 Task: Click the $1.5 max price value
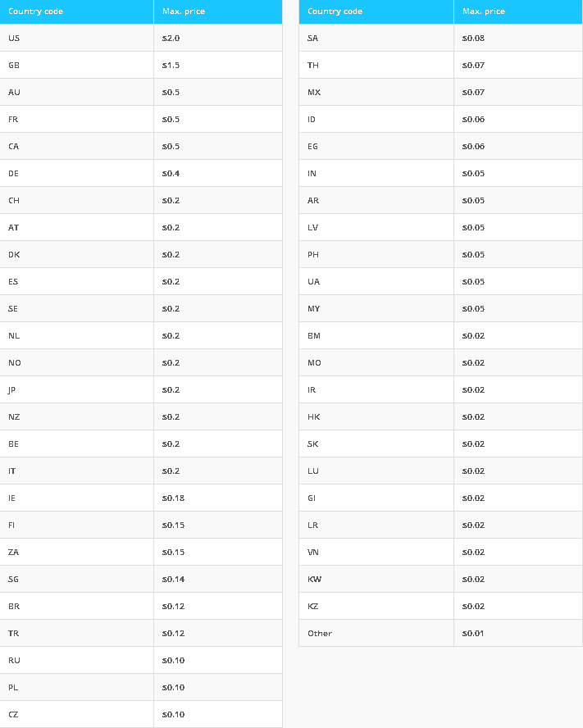click(x=171, y=65)
